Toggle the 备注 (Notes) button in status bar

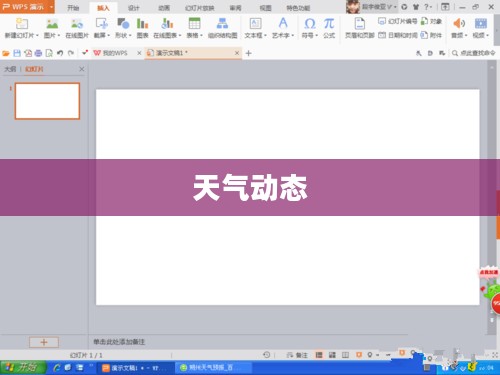(x=298, y=355)
